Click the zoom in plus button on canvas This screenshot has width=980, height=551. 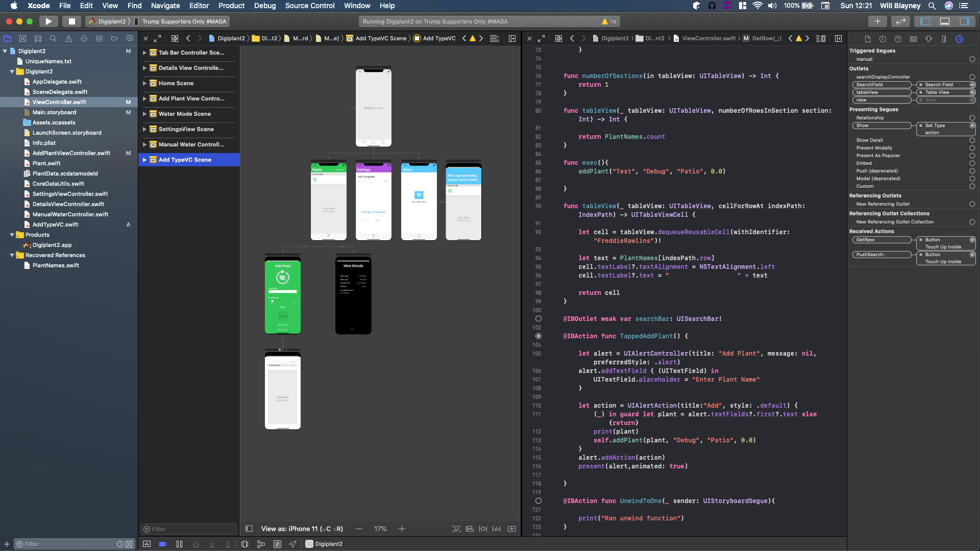[402, 529]
